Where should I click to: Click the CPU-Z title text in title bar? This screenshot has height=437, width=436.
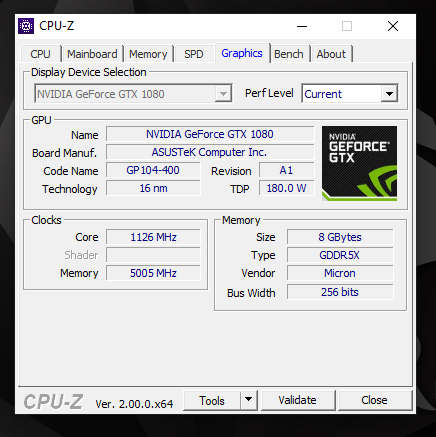point(57,26)
